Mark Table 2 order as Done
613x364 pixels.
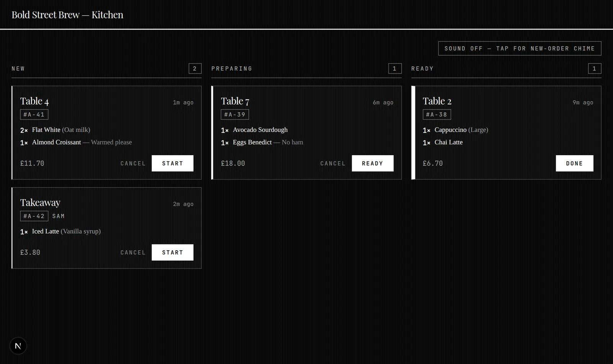point(574,163)
